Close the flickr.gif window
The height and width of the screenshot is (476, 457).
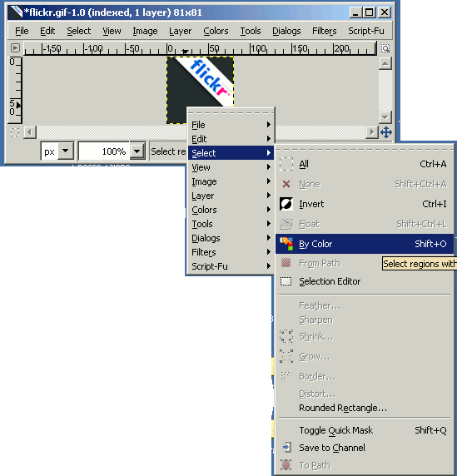385,12
